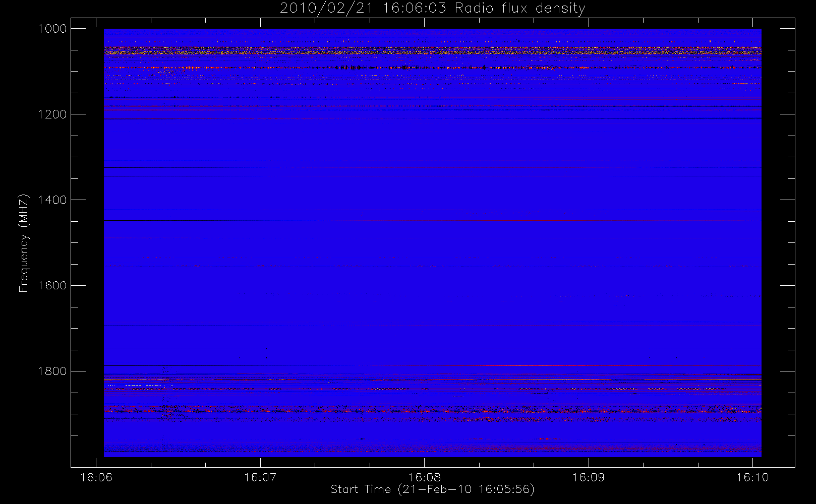Click the 16:10 time tick label
This screenshot has width=816, height=504.
click(x=752, y=477)
